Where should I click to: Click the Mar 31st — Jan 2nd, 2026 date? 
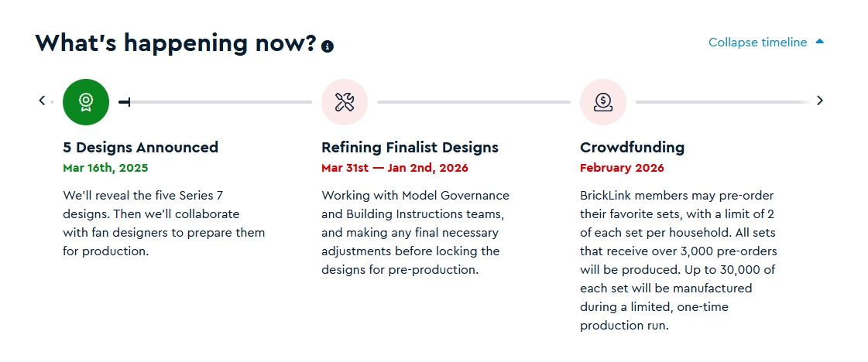coord(394,168)
